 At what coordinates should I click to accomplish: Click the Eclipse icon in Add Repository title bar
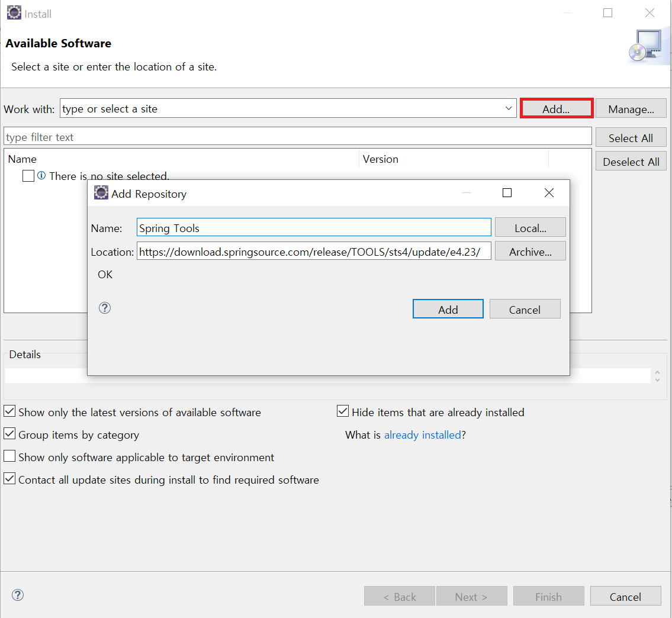pos(101,193)
